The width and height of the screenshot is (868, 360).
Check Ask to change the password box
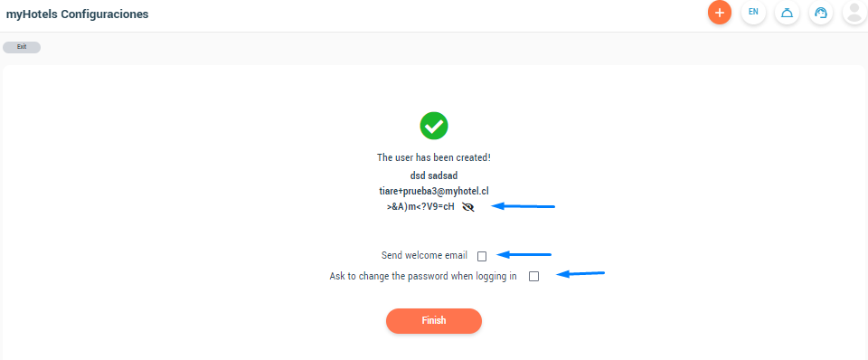pyautogui.click(x=533, y=277)
